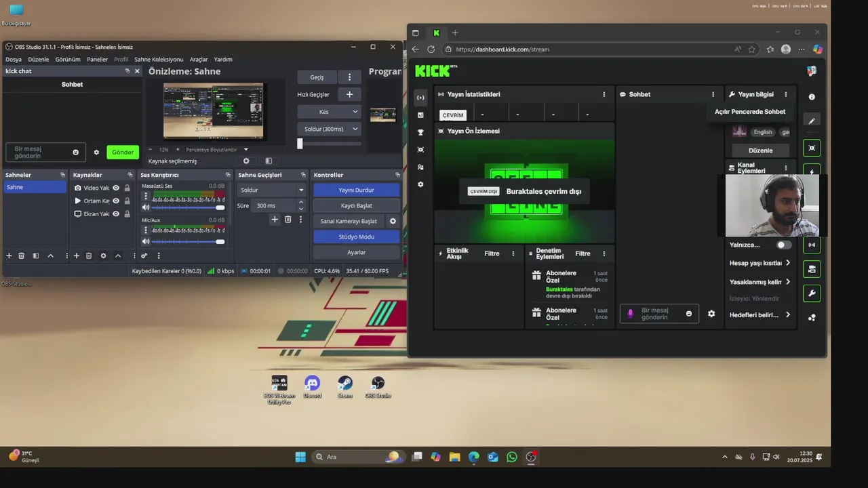Screen dimensions: 868x488
Task: Click the transition T-bar slider
Action: 329,144
